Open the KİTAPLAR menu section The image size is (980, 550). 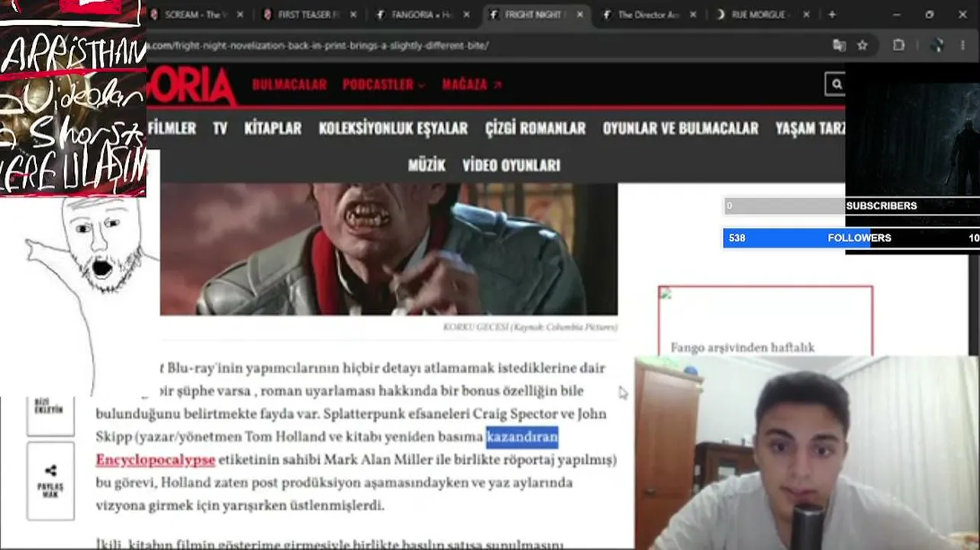(x=272, y=128)
